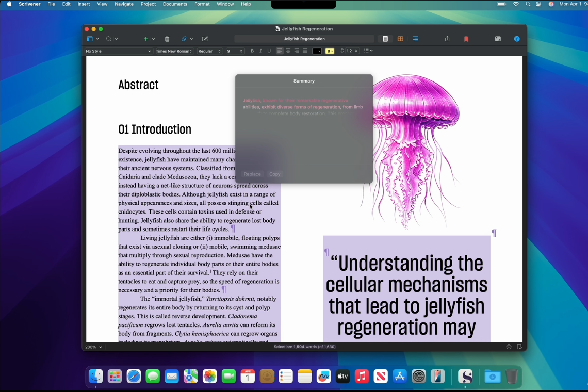Open the Insert menu
The width and height of the screenshot is (588, 392).
(x=84, y=4)
